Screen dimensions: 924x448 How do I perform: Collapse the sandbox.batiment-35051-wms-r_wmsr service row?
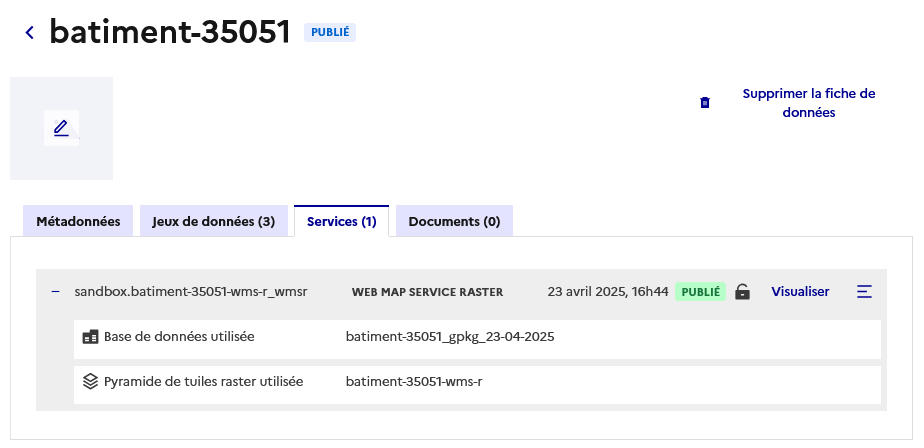(x=56, y=292)
